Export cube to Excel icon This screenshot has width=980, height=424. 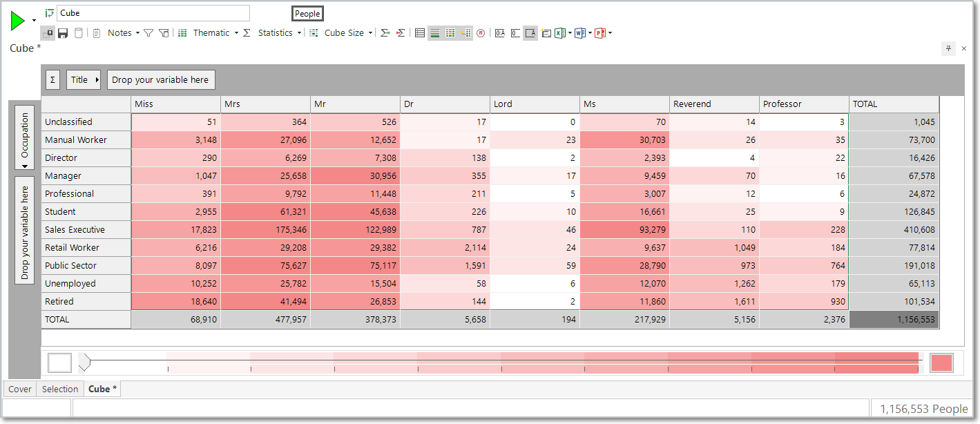(x=560, y=33)
